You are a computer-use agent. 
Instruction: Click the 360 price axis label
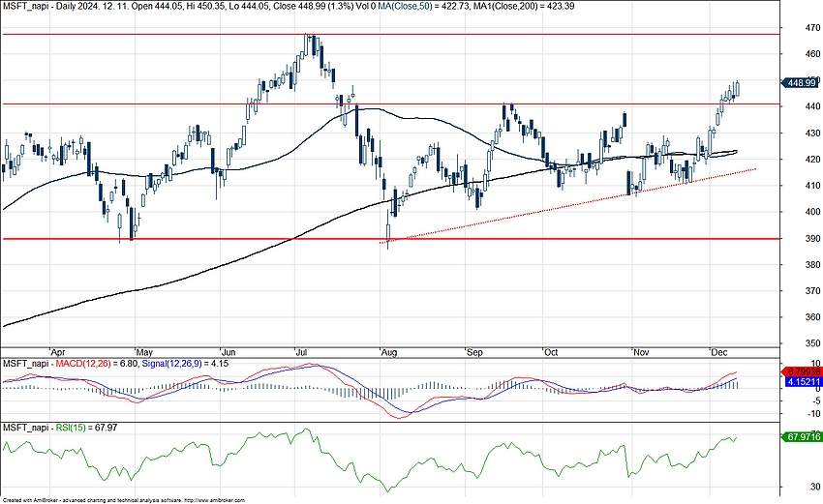(x=813, y=316)
